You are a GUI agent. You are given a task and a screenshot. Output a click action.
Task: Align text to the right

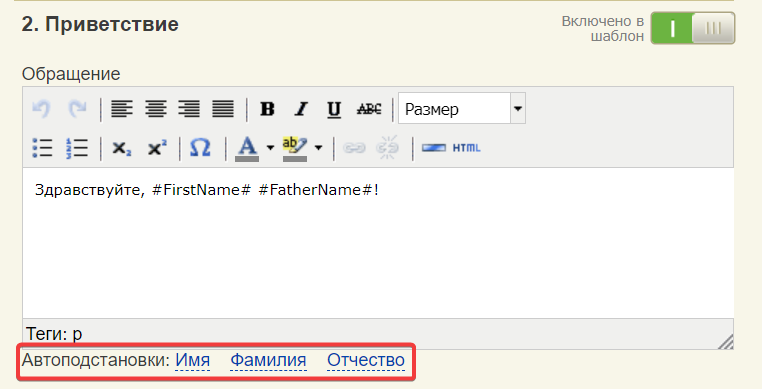click(x=189, y=108)
